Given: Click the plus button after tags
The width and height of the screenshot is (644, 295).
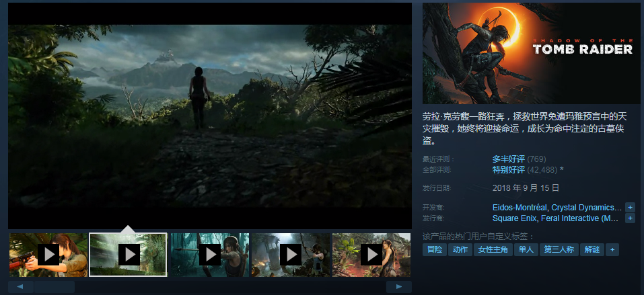Looking at the screenshot, I should [x=612, y=249].
